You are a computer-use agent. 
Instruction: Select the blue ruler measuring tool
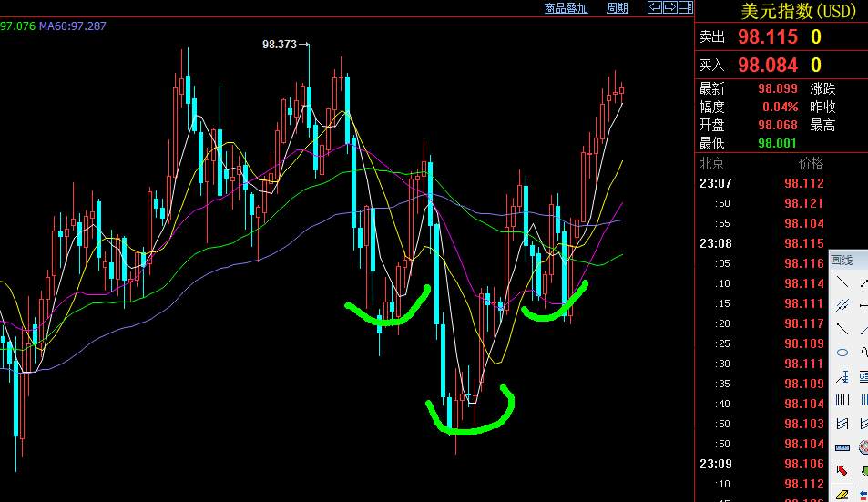pos(842,447)
